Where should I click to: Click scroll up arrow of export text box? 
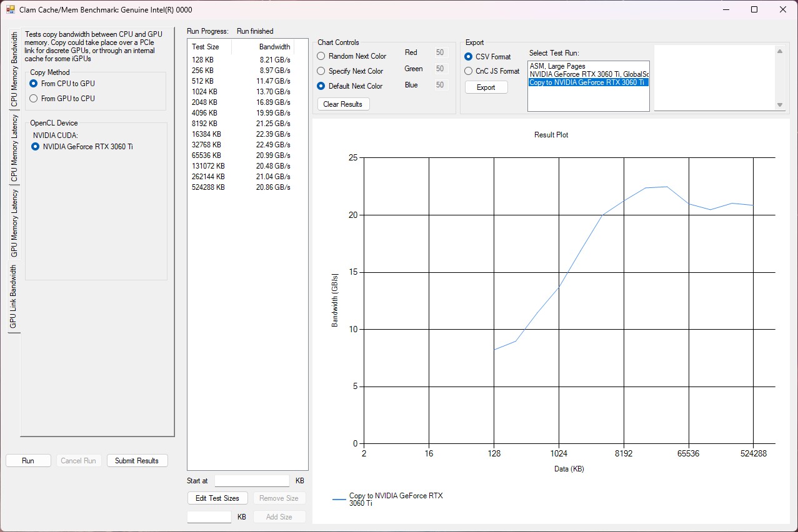click(779, 51)
